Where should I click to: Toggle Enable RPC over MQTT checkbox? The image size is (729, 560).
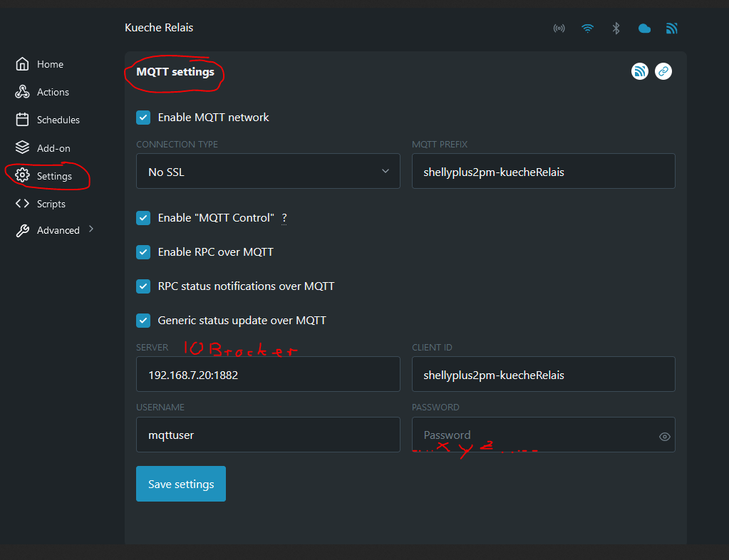[143, 252]
